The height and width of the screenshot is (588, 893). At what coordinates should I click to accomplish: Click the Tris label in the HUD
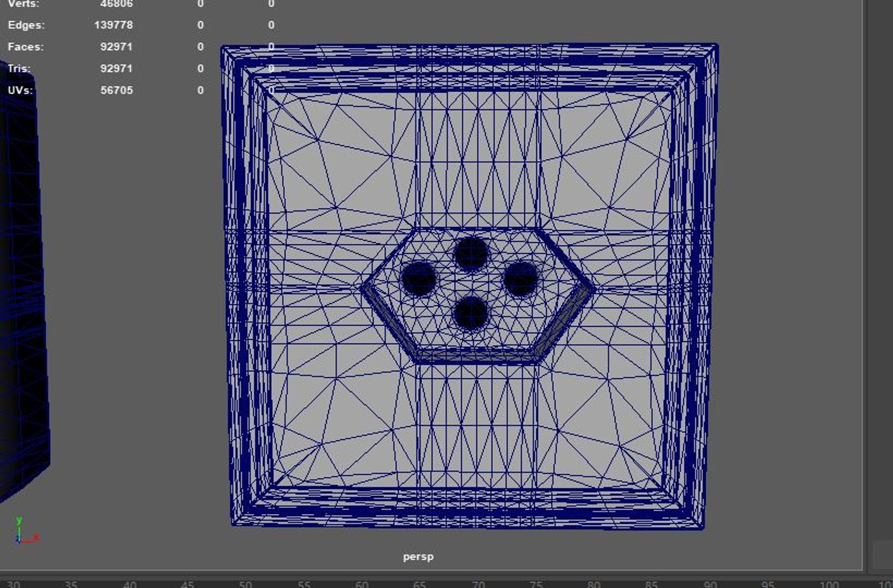click(x=19, y=69)
